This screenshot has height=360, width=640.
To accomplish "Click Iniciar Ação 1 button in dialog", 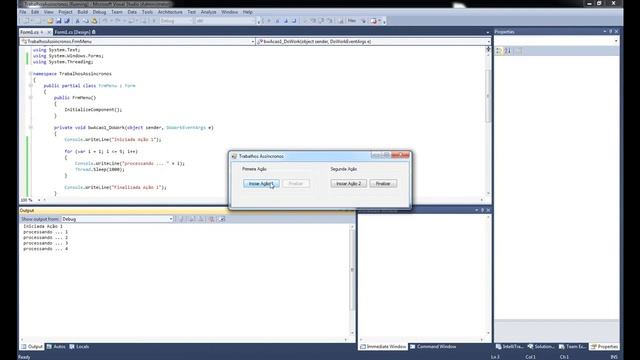I will click(x=261, y=184).
